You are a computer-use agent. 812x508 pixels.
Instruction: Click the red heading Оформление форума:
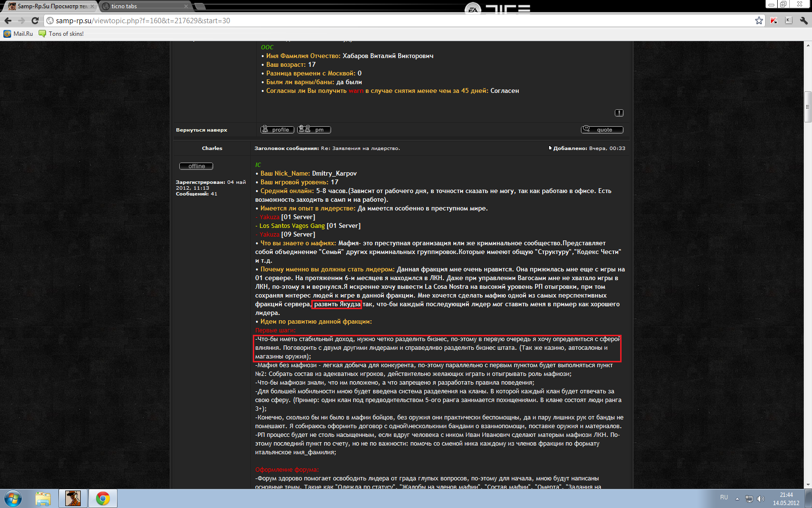287,470
